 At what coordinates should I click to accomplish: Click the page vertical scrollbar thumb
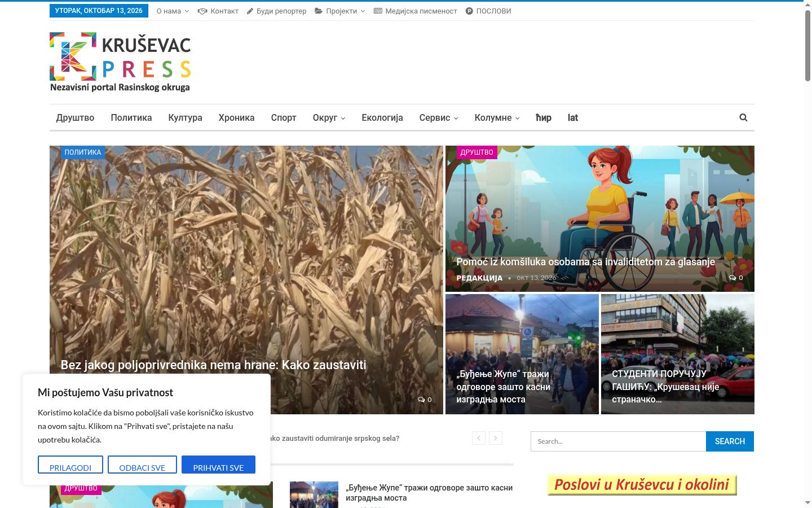807,47
